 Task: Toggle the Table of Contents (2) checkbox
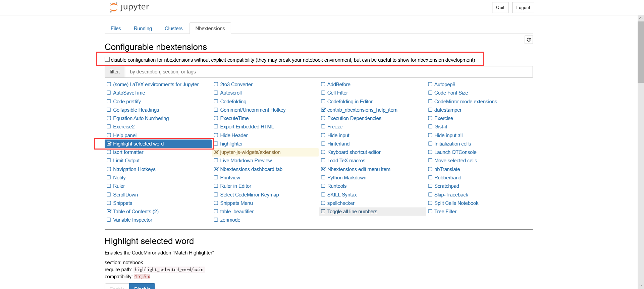pos(109,212)
